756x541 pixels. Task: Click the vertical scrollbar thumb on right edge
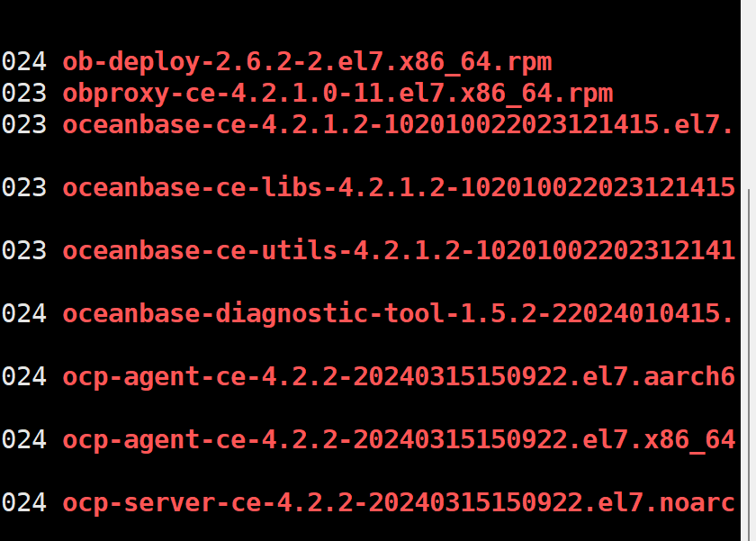click(749, 365)
